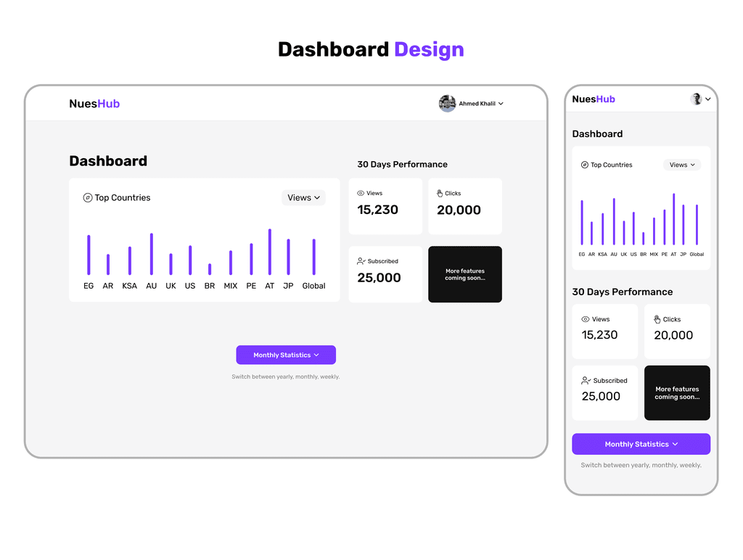Screen dimensions: 743x560
Task: Select the KSA bar in desktop chart
Action: point(130,260)
